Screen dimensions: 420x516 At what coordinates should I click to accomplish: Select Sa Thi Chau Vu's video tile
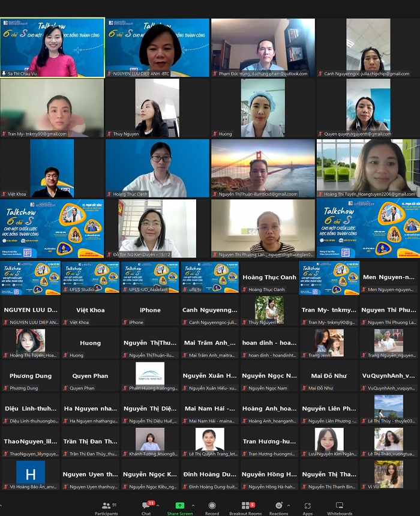[x=52, y=47]
